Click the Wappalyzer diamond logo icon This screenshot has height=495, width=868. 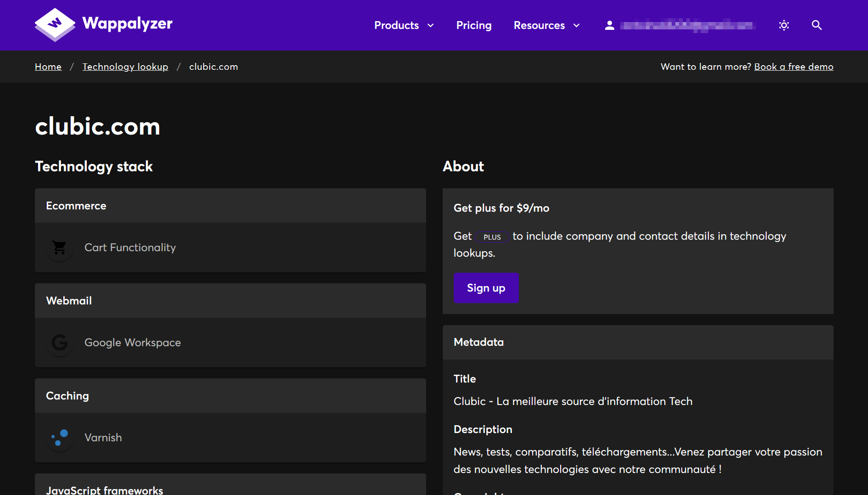coord(55,25)
